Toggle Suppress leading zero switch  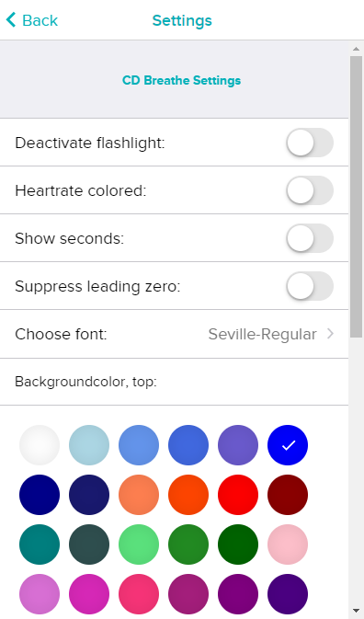coord(310,286)
